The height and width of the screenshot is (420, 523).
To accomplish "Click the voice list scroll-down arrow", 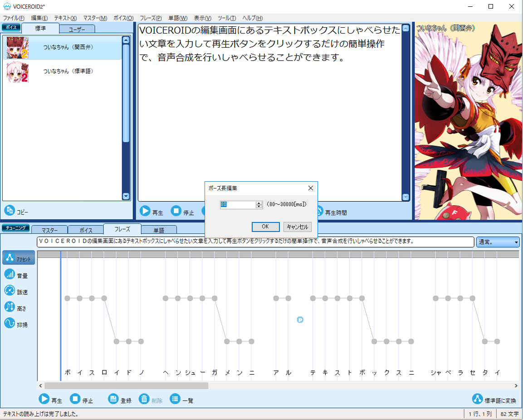I will click(126, 196).
